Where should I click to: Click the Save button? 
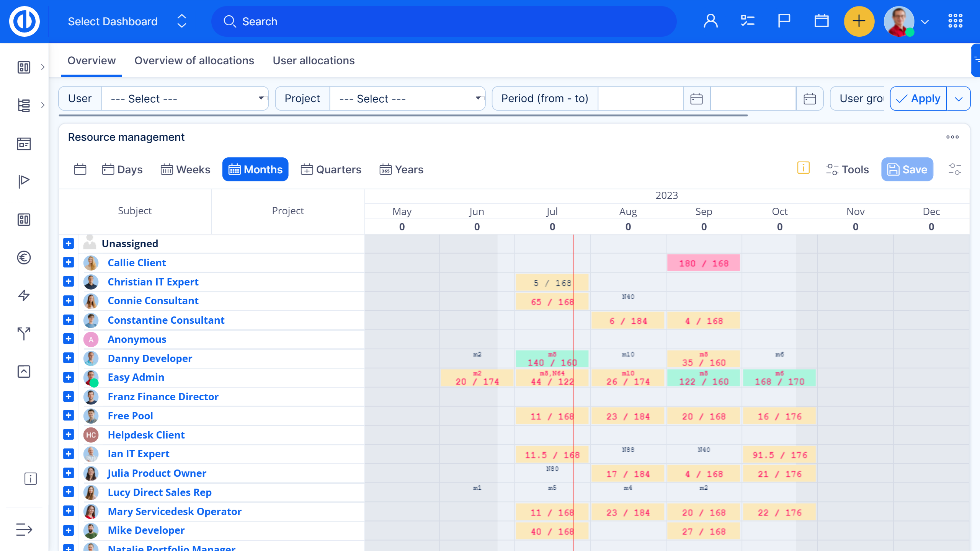(907, 170)
